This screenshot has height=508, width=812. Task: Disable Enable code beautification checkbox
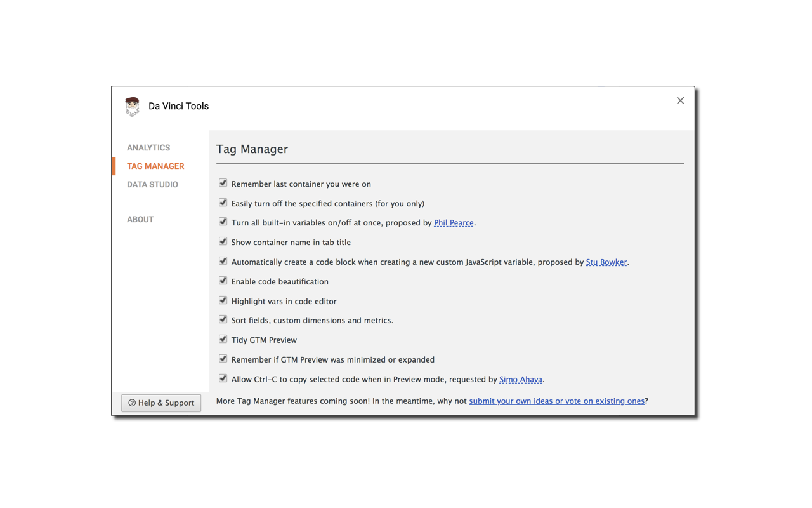coord(223,281)
